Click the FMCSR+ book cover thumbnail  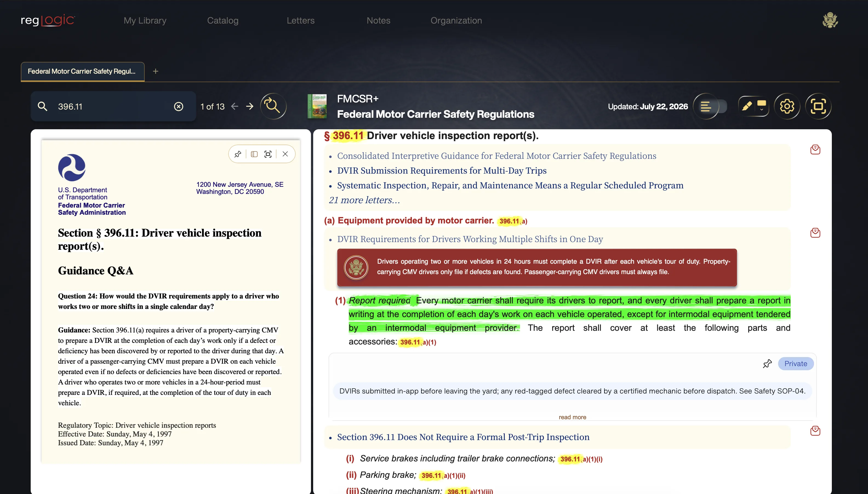pos(317,106)
